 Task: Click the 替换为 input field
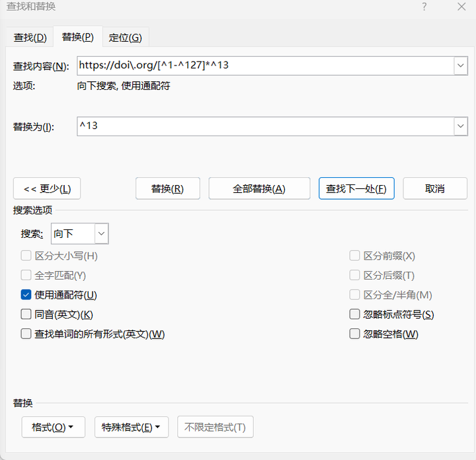pos(264,126)
